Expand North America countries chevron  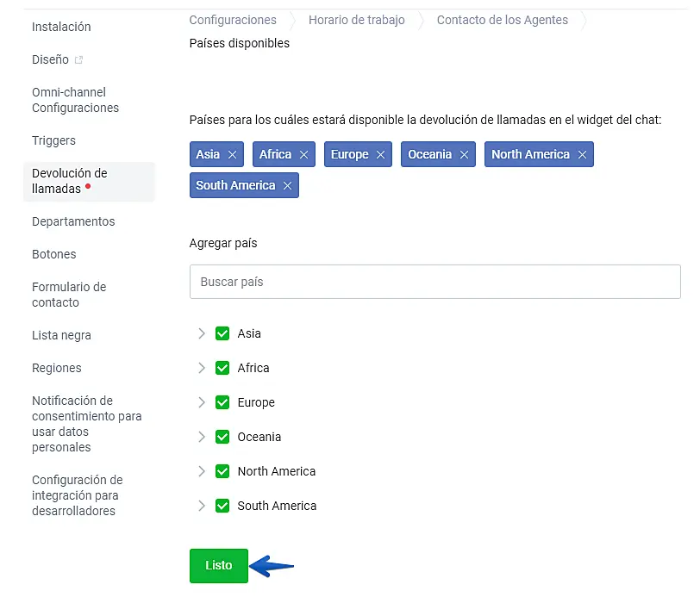pos(202,471)
